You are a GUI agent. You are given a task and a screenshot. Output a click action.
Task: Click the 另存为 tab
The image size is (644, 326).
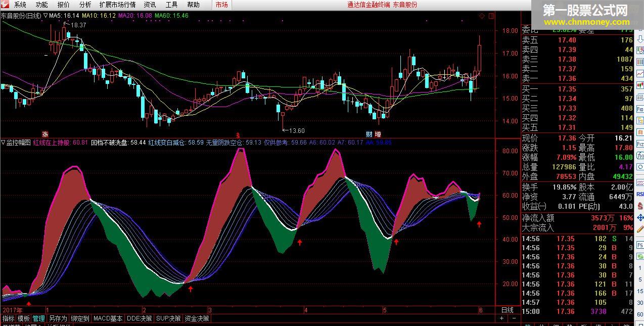point(58,318)
